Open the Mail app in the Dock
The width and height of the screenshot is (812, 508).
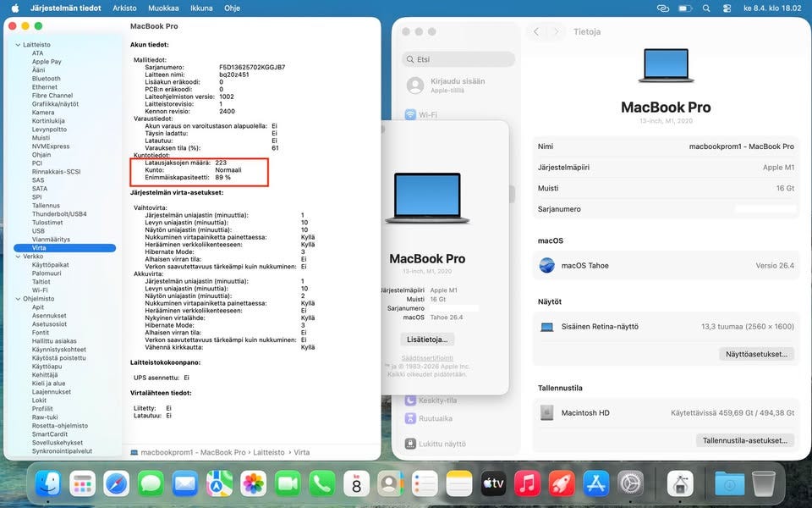185,484
